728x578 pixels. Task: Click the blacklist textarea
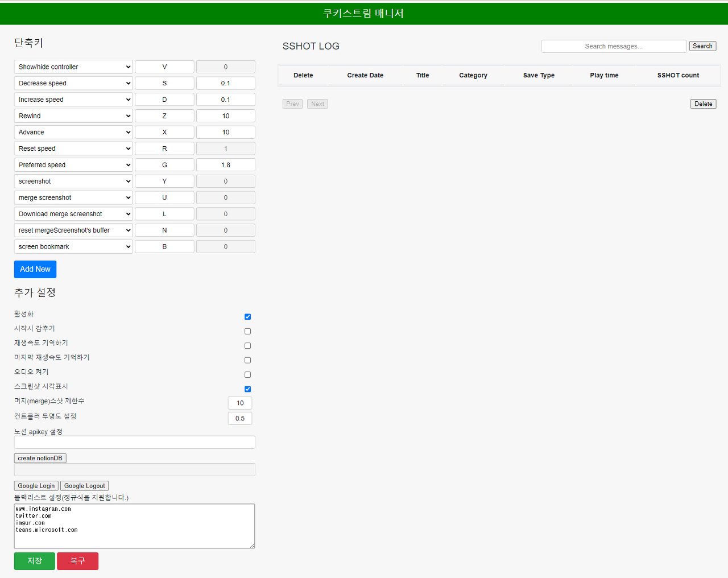tap(135, 526)
